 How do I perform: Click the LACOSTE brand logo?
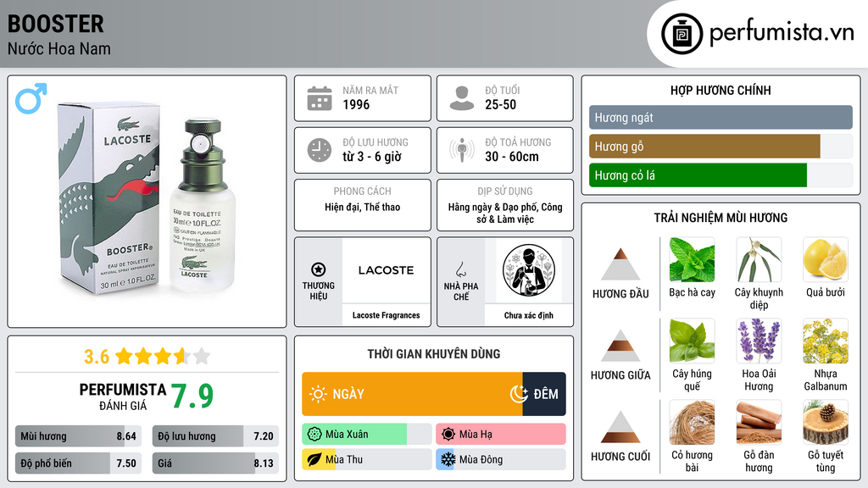click(386, 270)
